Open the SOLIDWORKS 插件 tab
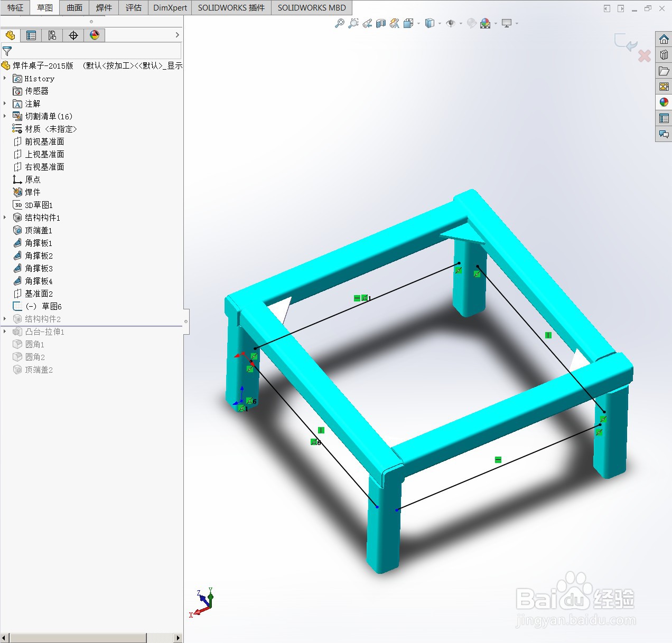The height and width of the screenshot is (643, 672). tap(231, 8)
